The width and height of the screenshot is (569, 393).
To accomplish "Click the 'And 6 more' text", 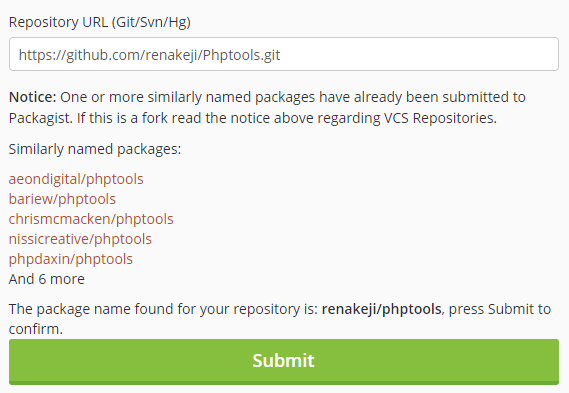I will [47, 279].
